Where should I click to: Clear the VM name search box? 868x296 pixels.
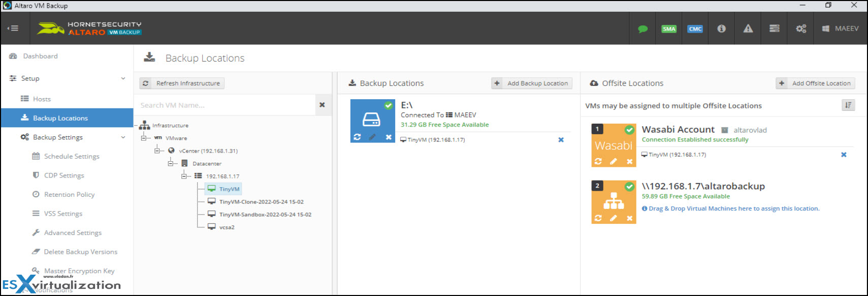click(322, 105)
